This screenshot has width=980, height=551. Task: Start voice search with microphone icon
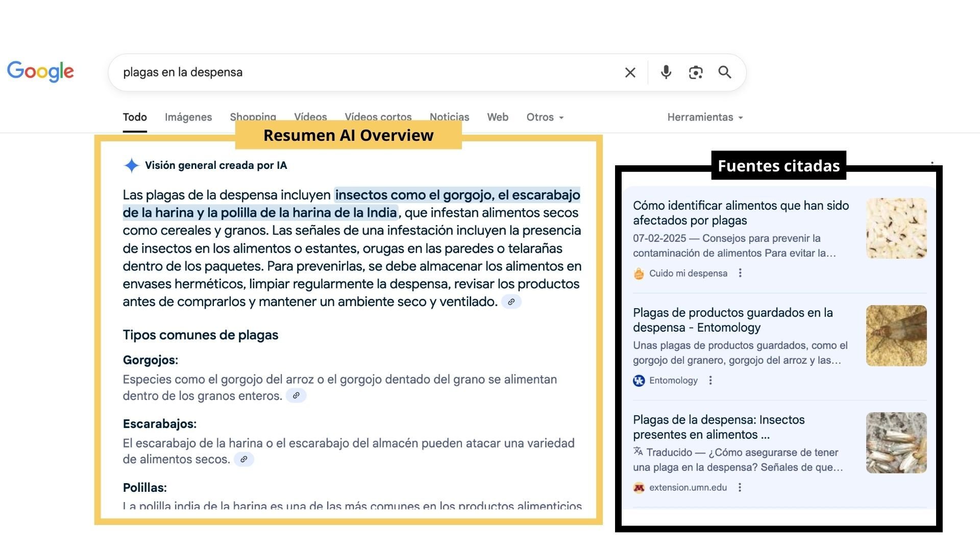pyautogui.click(x=666, y=72)
